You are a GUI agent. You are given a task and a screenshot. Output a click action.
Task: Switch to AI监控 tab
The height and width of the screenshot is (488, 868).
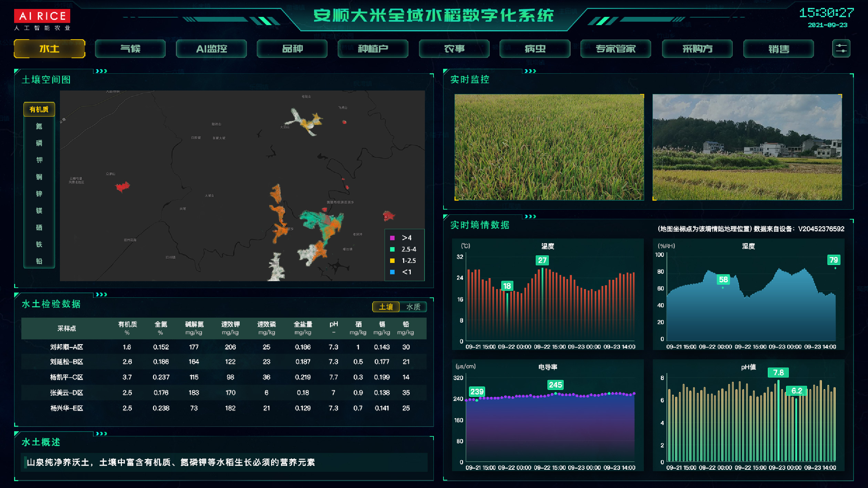pyautogui.click(x=211, y=49)
